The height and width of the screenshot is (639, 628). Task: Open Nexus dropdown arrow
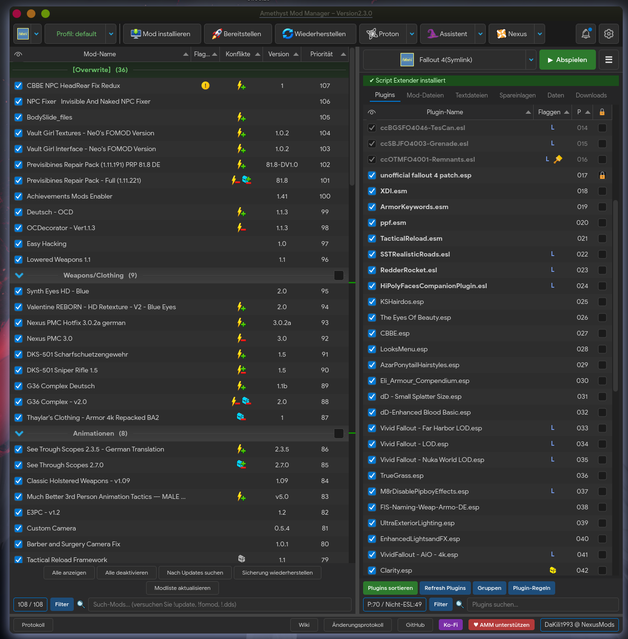(540, 34)
